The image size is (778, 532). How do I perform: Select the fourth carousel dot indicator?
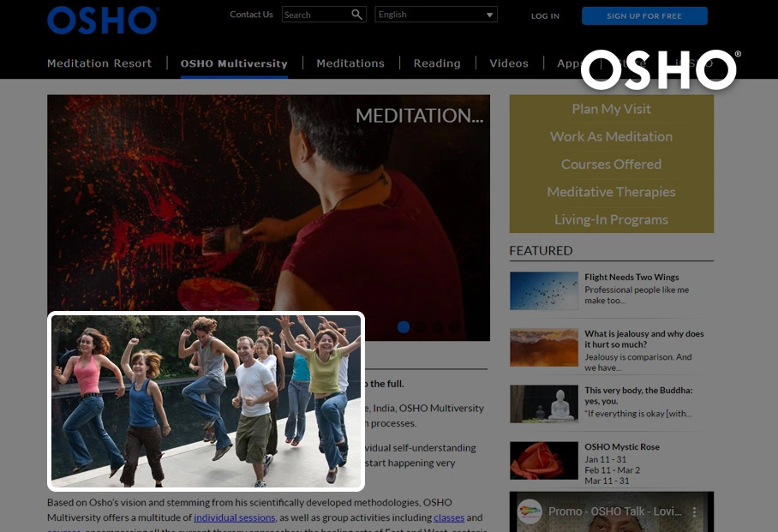click(x=455, y=327)
